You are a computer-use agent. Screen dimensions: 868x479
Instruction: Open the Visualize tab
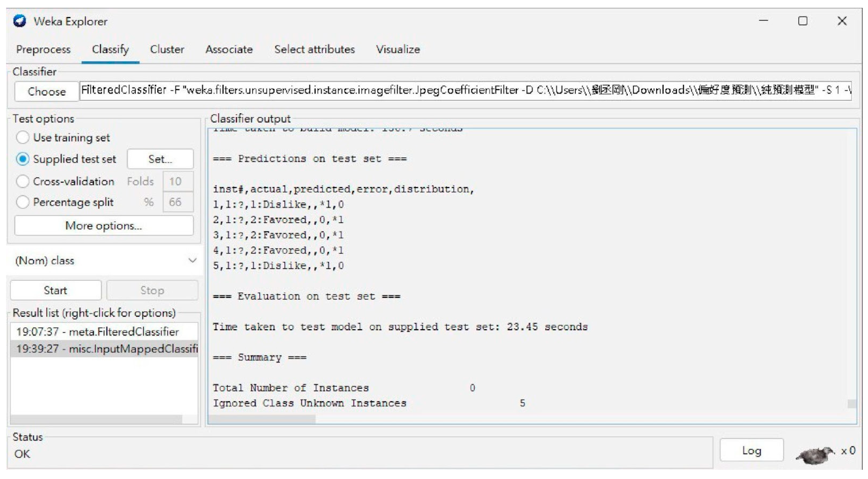click(x=398, y=49)
